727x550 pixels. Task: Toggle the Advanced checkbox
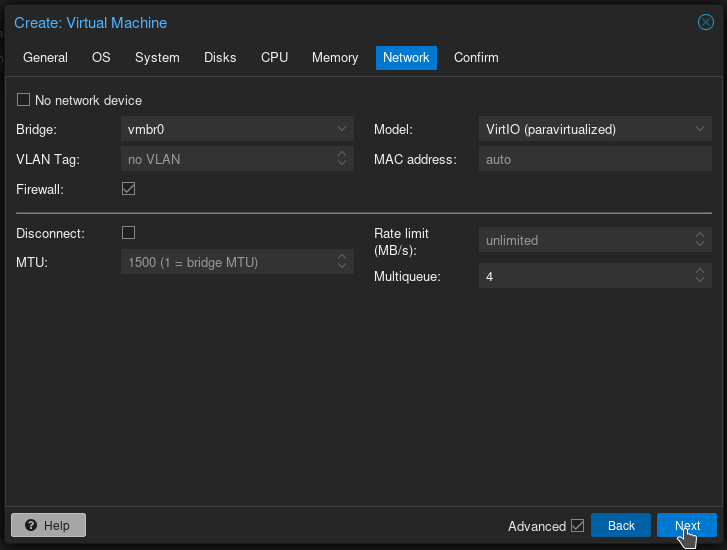tap(577, 525)
